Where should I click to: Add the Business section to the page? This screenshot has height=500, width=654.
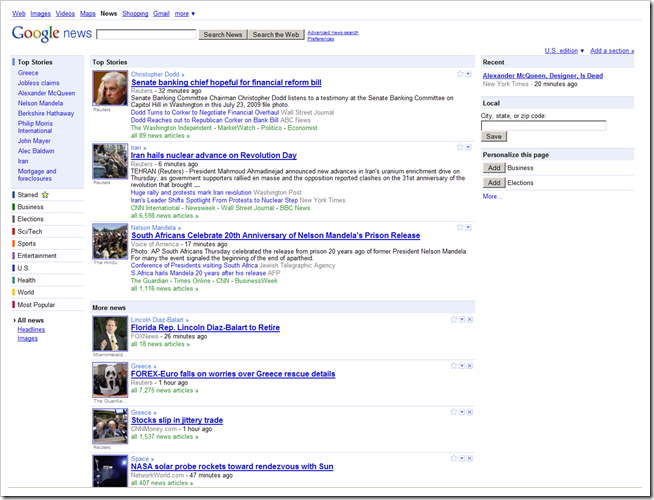point(494,168)
